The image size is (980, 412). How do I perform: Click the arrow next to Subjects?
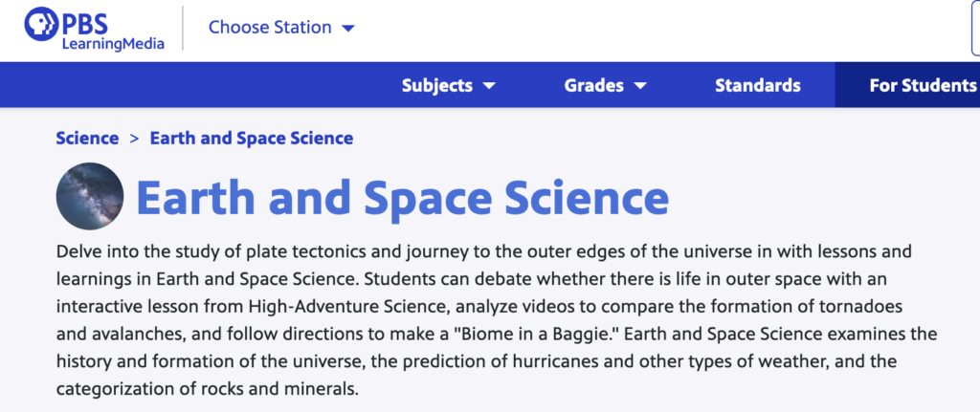[489, 86]
